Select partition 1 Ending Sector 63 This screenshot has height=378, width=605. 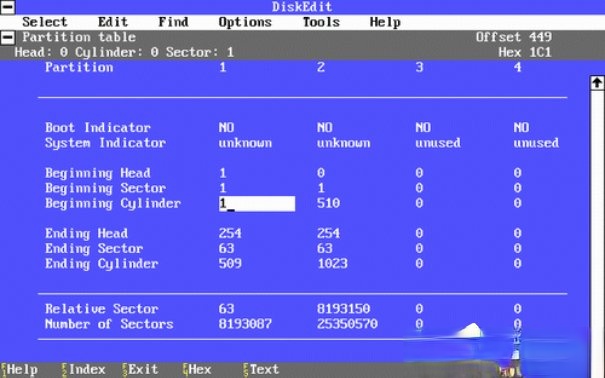pyautogui.click(x=226, y=248)
